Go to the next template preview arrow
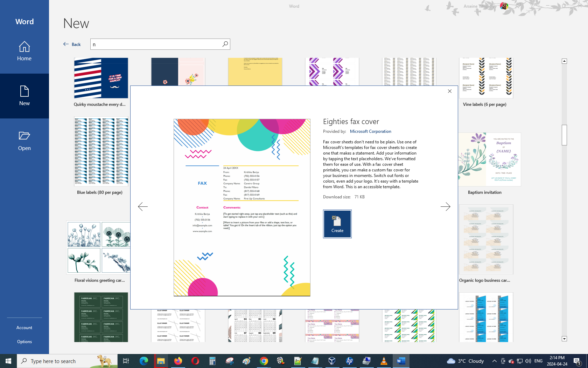 (x=445, y=207)
